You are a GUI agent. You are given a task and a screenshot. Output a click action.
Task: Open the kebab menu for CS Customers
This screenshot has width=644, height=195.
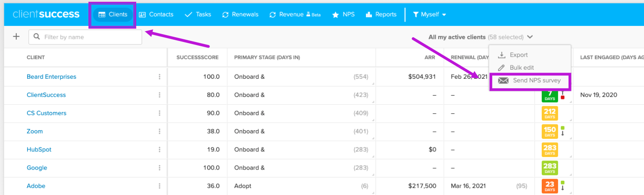tap(159, 113)
